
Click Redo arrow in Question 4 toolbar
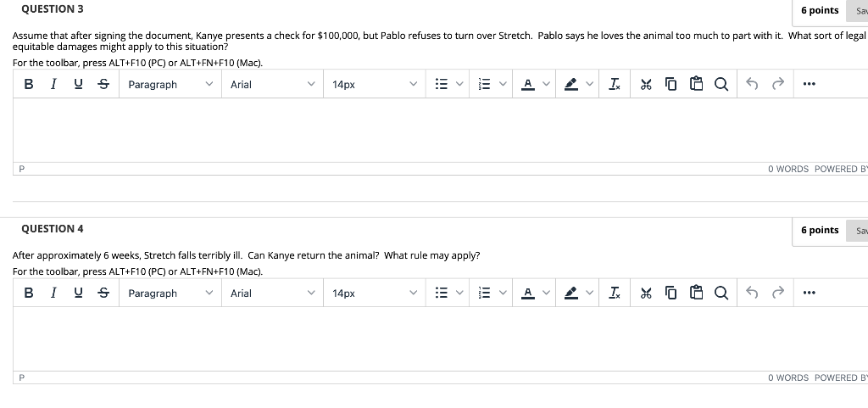[x=778, y=293]
